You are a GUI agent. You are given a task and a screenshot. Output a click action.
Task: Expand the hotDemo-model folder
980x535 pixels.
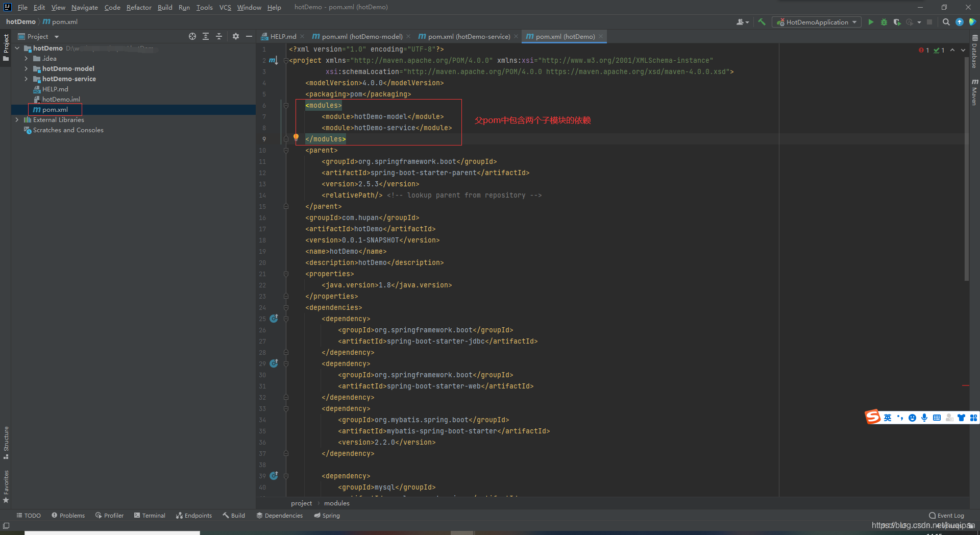pyautogui.click(x=26, y=68)
